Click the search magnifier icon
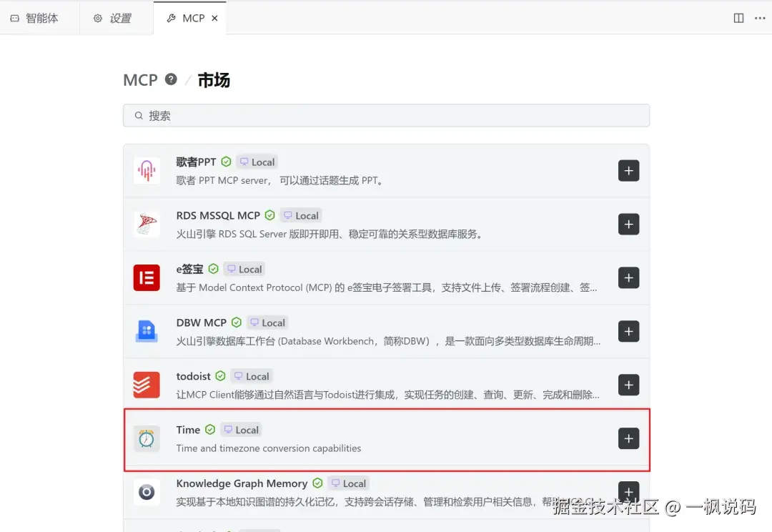This screenshot has height=532, width=772. click(139, 116)
